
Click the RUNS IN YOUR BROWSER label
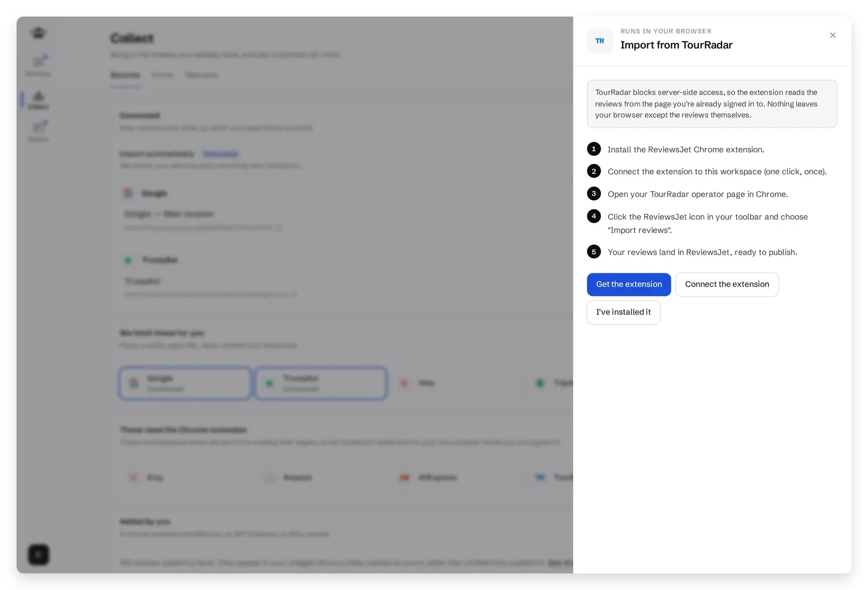point(666,31)
